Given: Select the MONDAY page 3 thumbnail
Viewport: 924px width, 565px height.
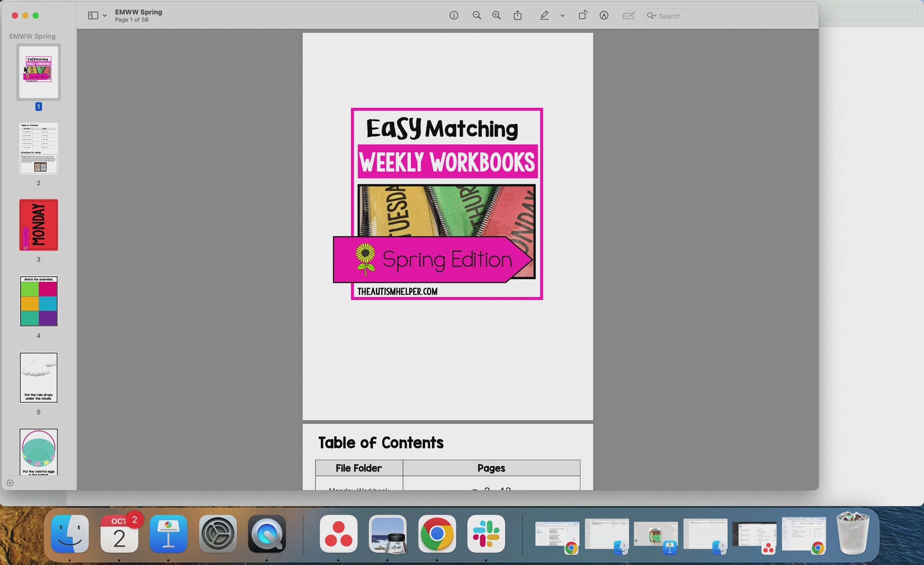Looking at the screenshot, I should 38,225.
